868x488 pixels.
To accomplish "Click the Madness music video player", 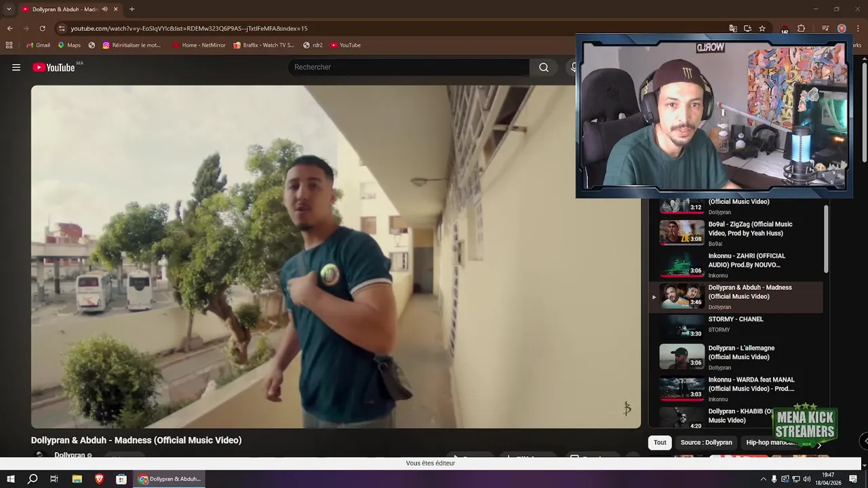I will (x=336, y=256).
